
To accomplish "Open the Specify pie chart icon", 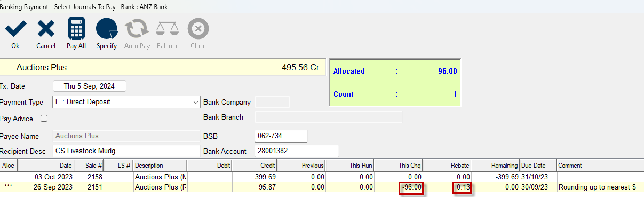I will coord(107,29).
